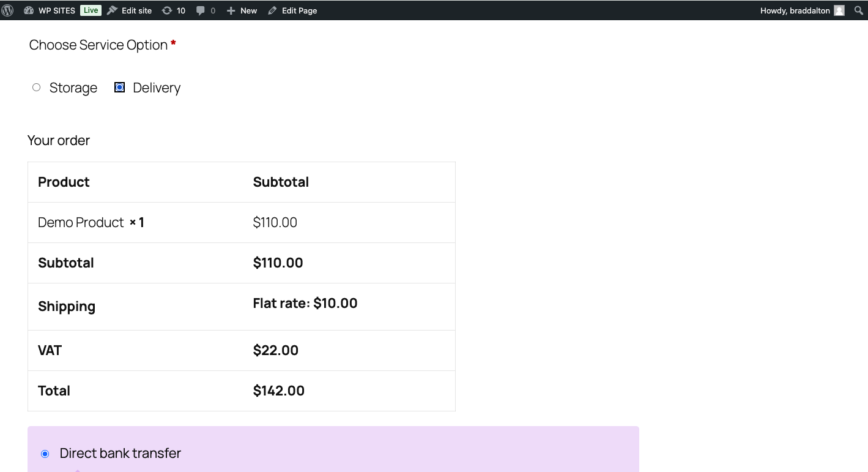Click the Direct bank transfer label
This screenshot has width=868, height=472.
[121, 454]
